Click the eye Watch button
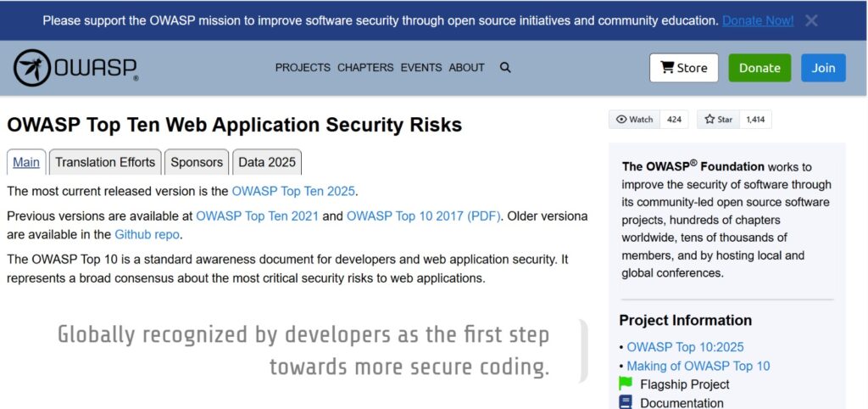Viewport: 868px width, 409px height. click(x=634, y=119)
